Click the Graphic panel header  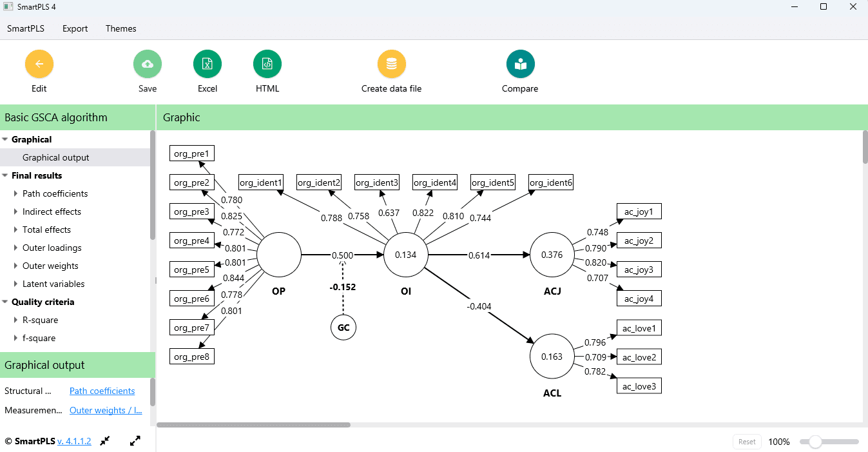[512, 117]
